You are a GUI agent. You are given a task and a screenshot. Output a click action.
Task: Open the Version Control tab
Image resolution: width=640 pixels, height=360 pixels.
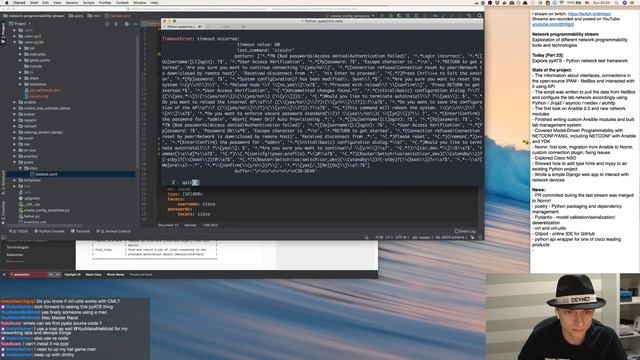pos(113,231)
